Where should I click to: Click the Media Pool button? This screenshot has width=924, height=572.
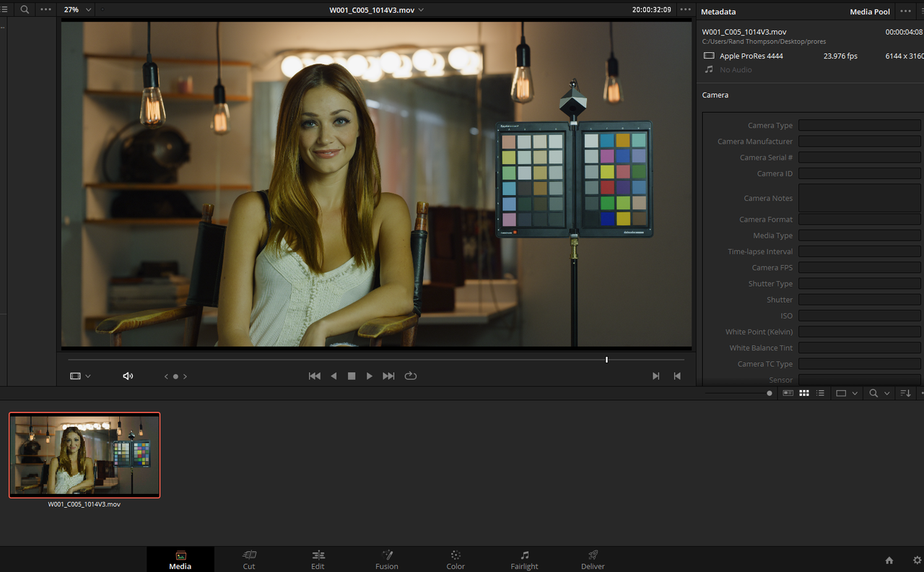click(870, 12)
